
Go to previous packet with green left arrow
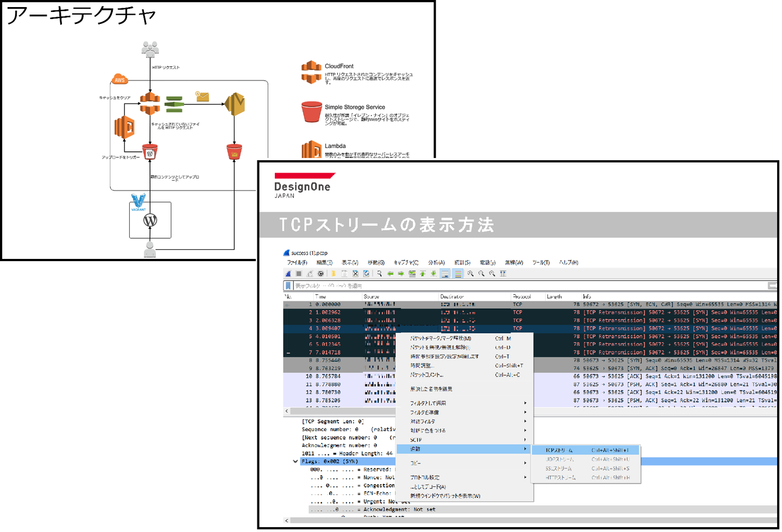click(x=390, y=274)
